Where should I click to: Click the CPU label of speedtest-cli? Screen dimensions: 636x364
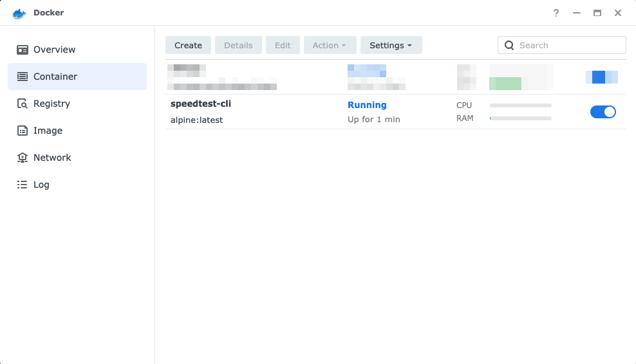pos(464,105)
